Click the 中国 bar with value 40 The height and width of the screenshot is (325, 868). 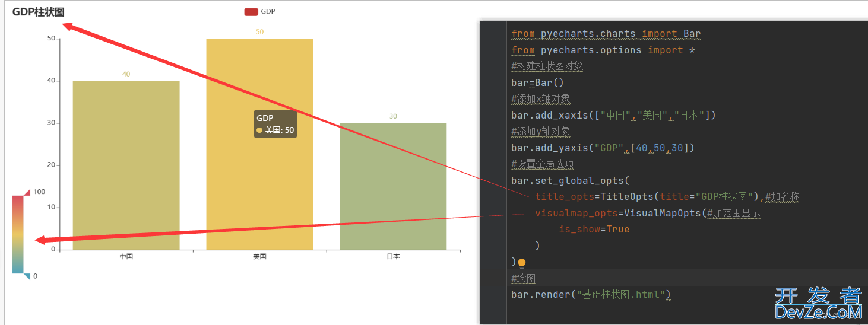pos(126,165)
